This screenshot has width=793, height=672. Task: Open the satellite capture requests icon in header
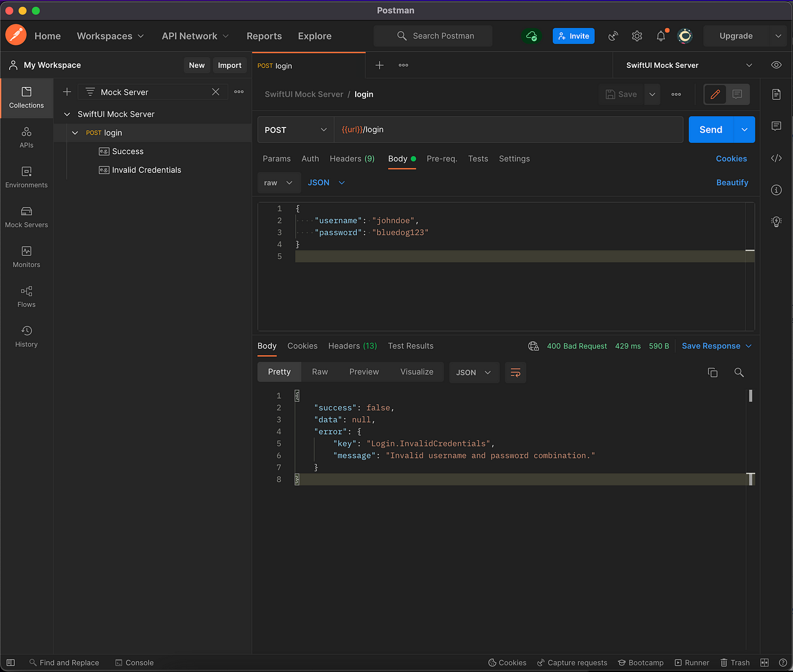[613, 36]
